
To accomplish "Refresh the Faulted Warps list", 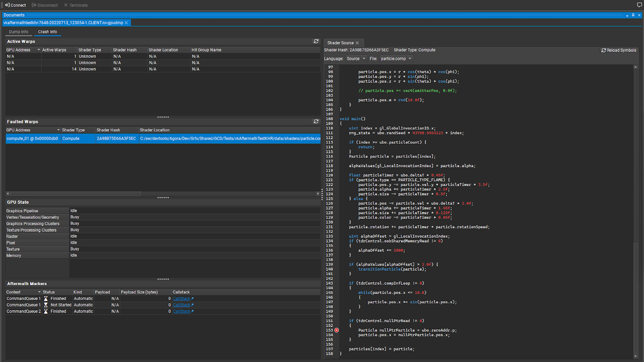I will click(x=316, y=121).
